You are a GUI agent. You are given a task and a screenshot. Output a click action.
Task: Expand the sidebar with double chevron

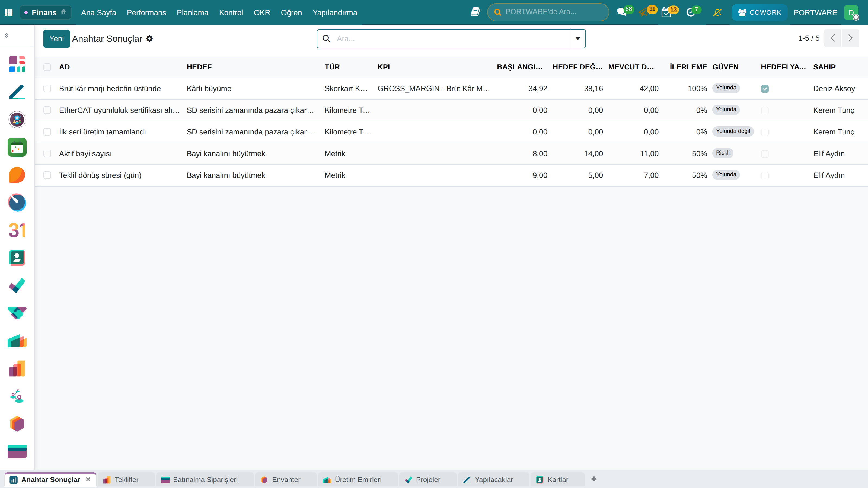[x=7, y=35]
